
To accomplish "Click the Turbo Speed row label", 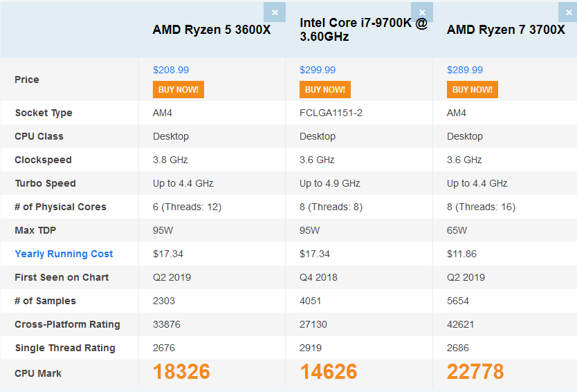I will click(45, 183).
